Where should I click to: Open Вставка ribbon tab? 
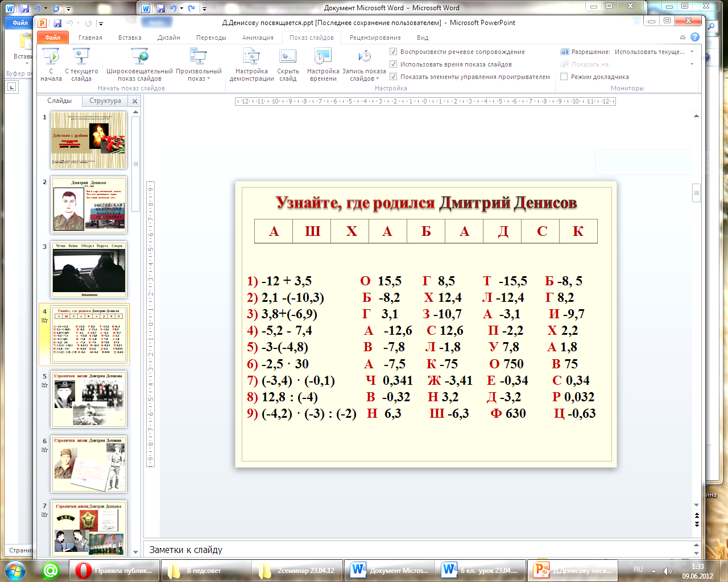tap(130, 38)
